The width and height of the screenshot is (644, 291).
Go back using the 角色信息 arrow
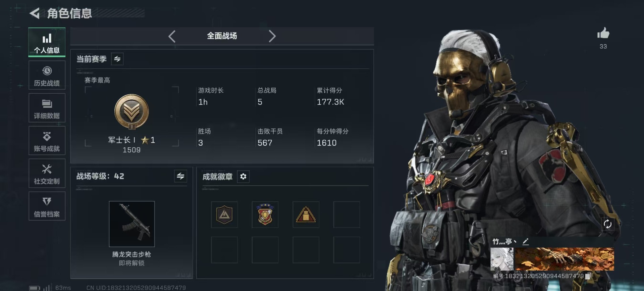click(x=35, y=13)
